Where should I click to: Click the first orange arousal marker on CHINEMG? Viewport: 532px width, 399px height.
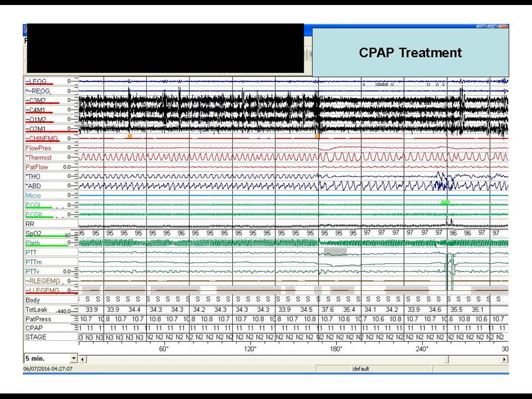(x=130, y=136)
